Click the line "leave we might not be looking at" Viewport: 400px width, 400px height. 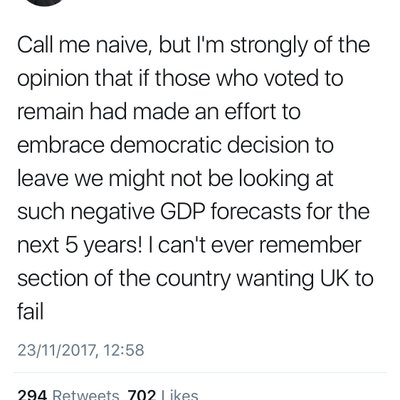tap(175, 179)
